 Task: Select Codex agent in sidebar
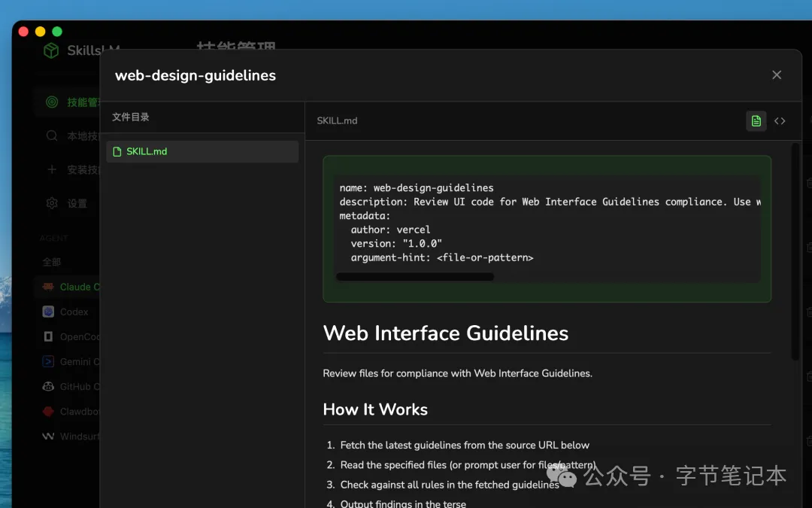[68, 312]
